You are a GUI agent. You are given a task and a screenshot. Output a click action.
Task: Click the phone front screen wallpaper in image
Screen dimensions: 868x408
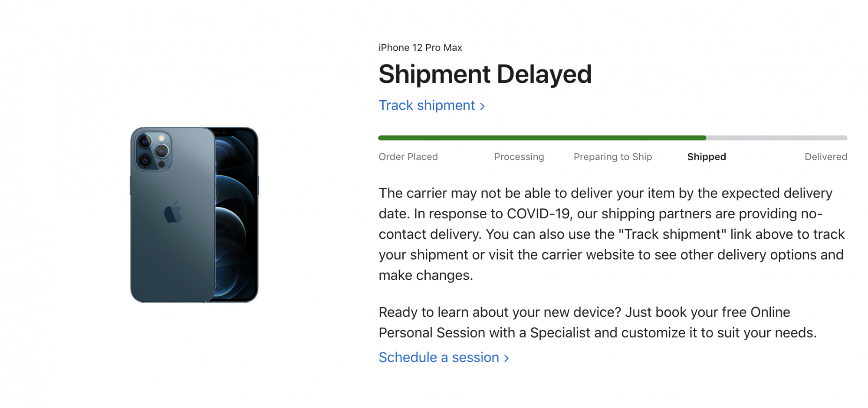[x=237, y=215]
